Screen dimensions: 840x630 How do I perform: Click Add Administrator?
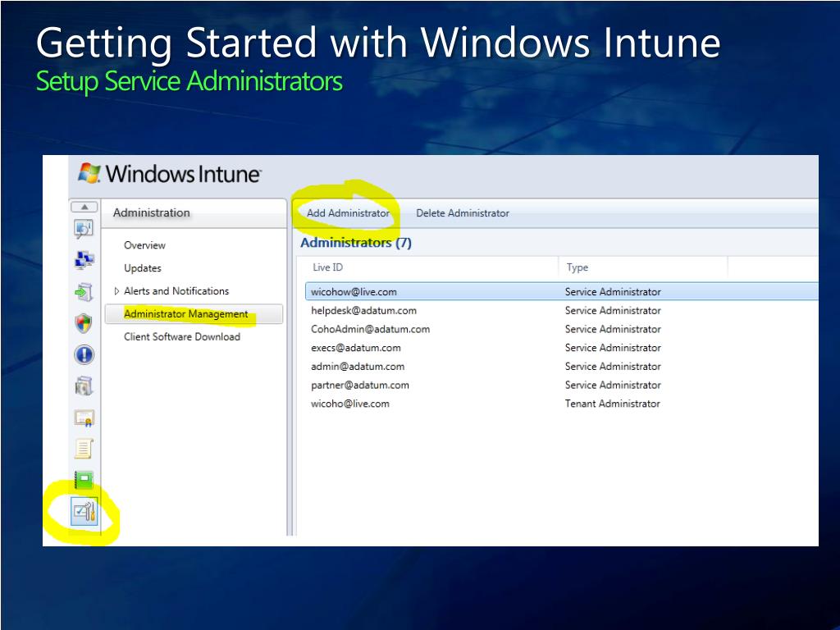[x=348, y=213]
